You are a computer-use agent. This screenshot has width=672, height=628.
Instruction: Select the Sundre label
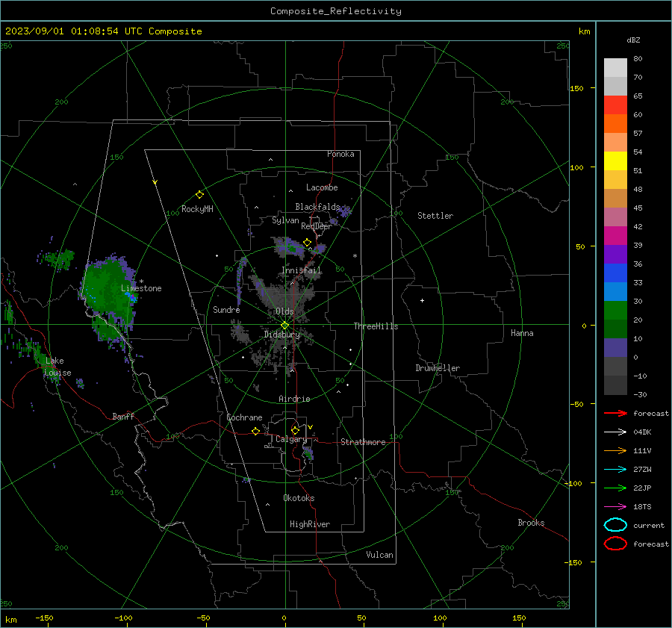pyautogui.click(x=226, y=309)
